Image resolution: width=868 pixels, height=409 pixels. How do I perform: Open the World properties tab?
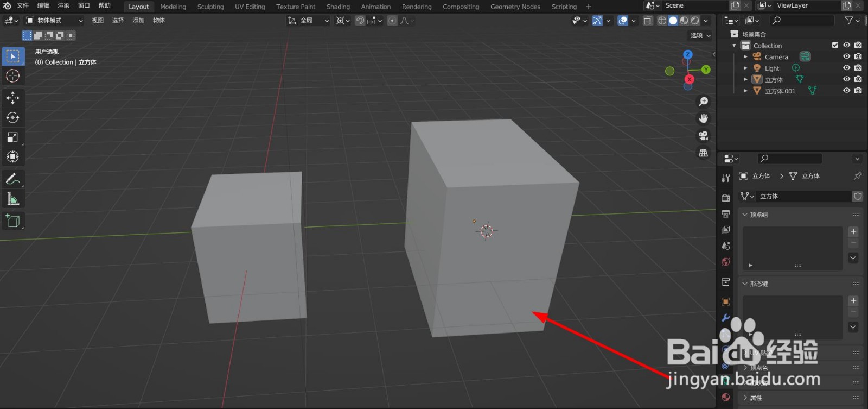726,262
